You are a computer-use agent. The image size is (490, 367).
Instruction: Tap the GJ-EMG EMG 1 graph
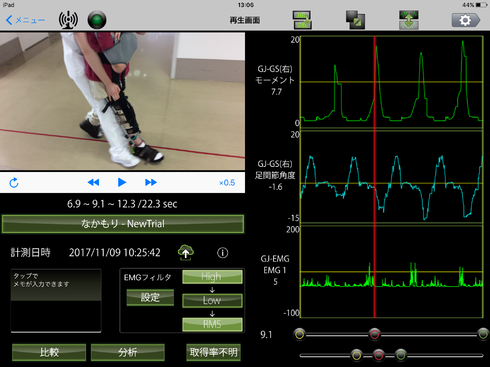tap(391, 272)
